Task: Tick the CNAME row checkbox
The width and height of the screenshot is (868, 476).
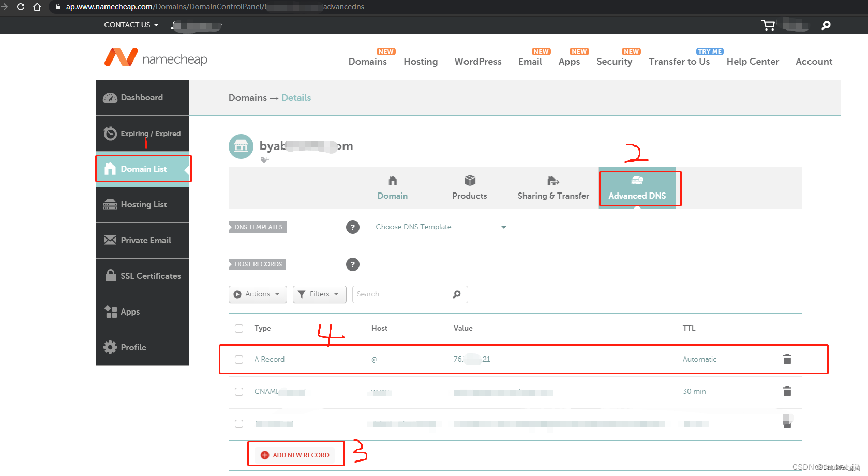Action: point(239,392)
